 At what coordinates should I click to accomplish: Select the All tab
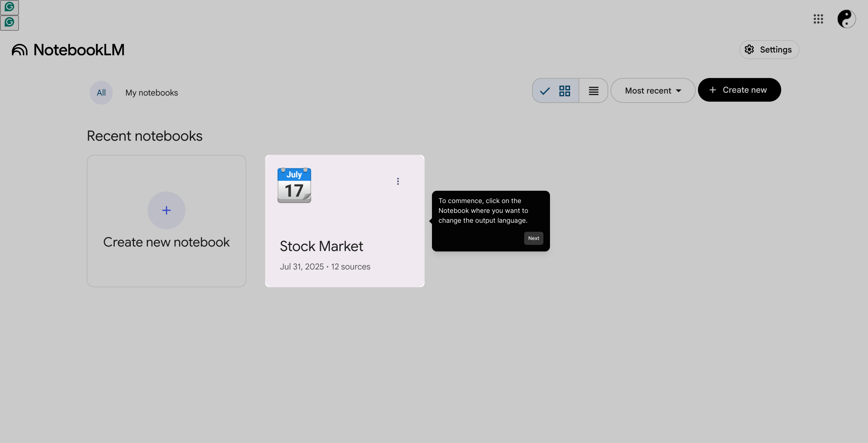[101, 93]
